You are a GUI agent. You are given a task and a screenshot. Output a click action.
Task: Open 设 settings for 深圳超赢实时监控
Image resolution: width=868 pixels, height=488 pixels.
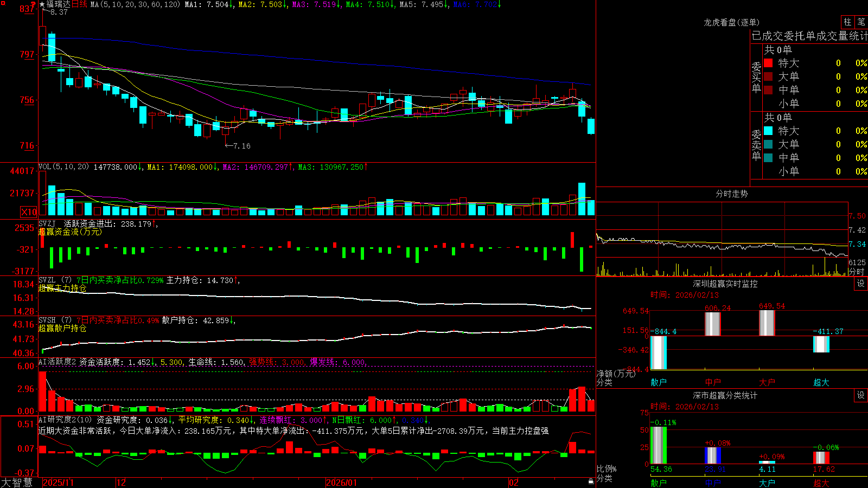(861, 284)
